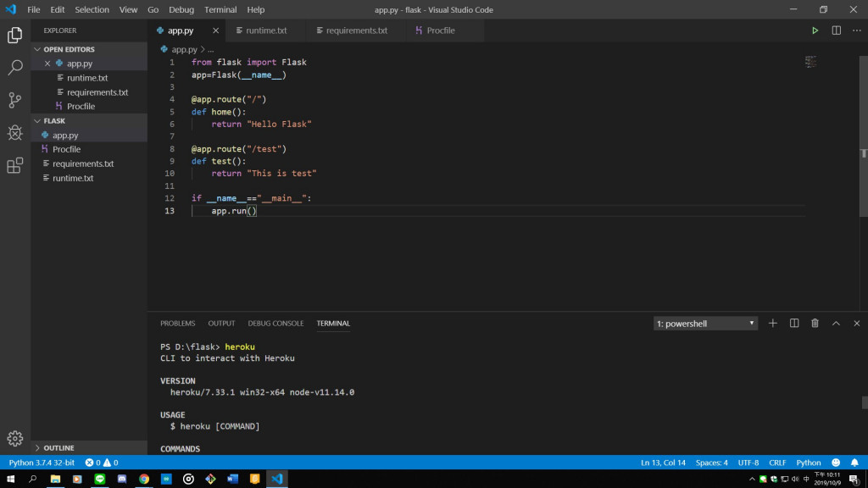This screenshot has height=488, width=868.
Task: Click the editor vertical scrollbar
Action: pyautogui.click(x=864, y=136)
